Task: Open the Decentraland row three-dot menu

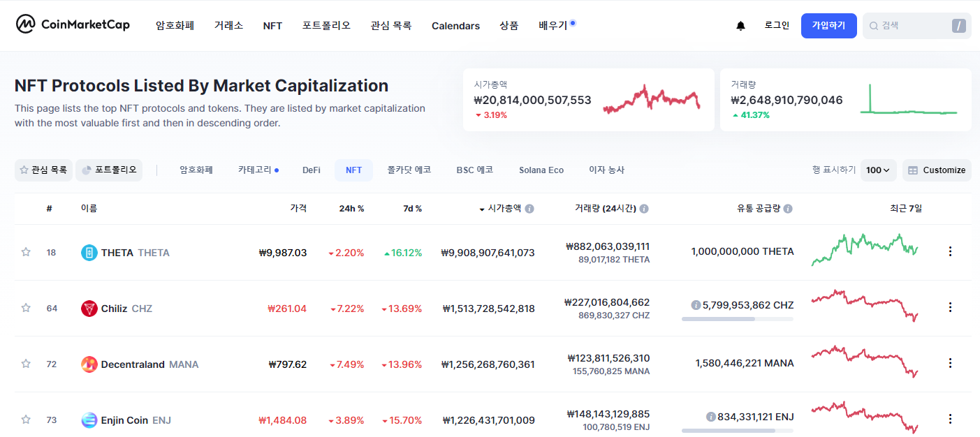Action: tap(950, 363)
